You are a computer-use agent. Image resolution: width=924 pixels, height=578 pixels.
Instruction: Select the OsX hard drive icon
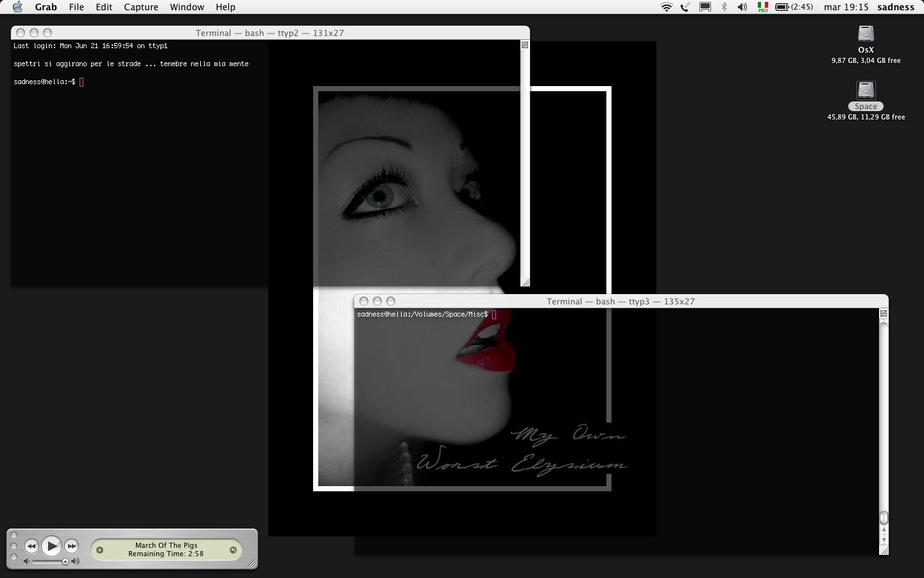pos(866,33)
